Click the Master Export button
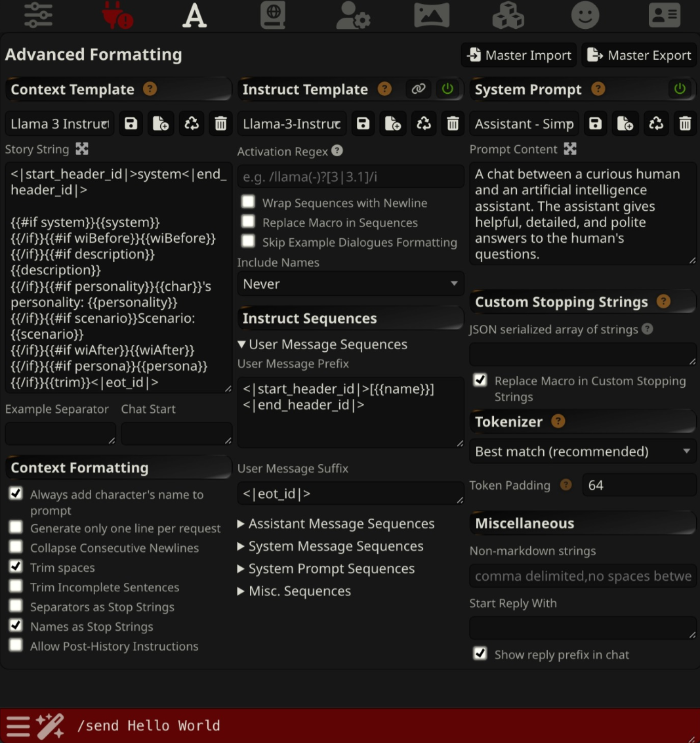Viewport: 700px width, 743px height. (638, 55)
